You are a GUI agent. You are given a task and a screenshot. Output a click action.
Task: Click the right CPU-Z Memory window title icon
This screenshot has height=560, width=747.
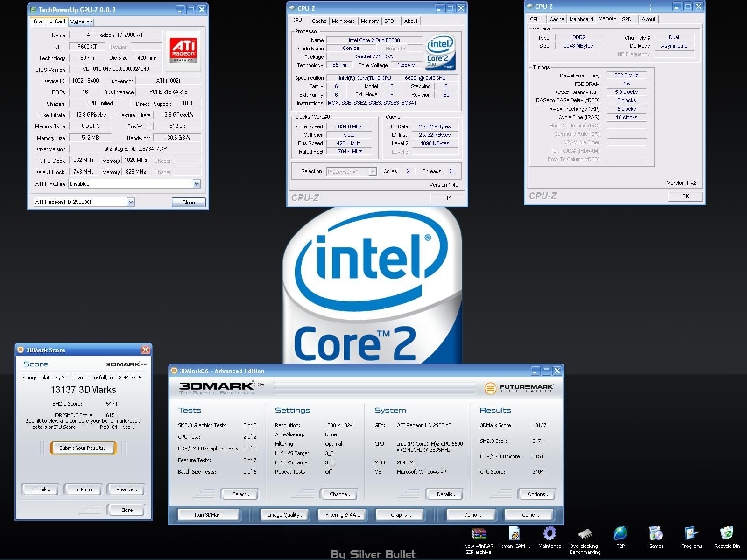coord(530,7)
